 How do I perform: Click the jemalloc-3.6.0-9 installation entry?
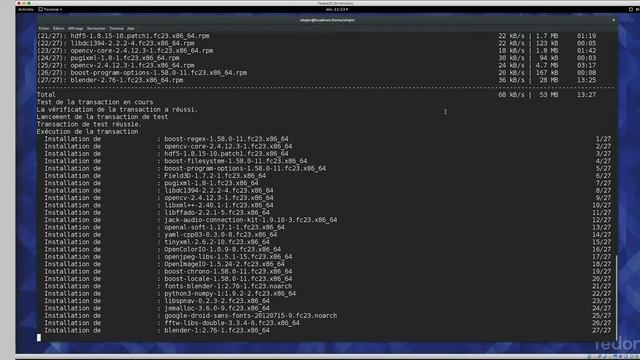point(217,308)
